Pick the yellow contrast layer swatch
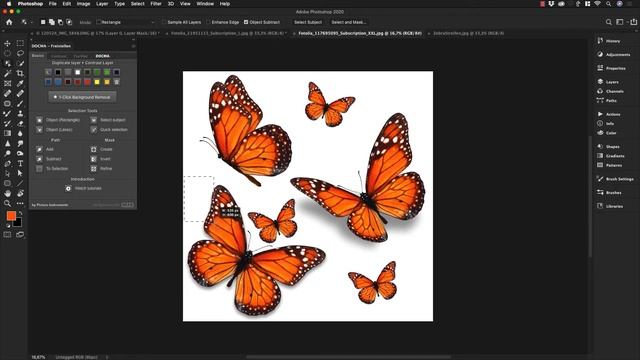This screenshot has height=360, width=640. point(97,82)
